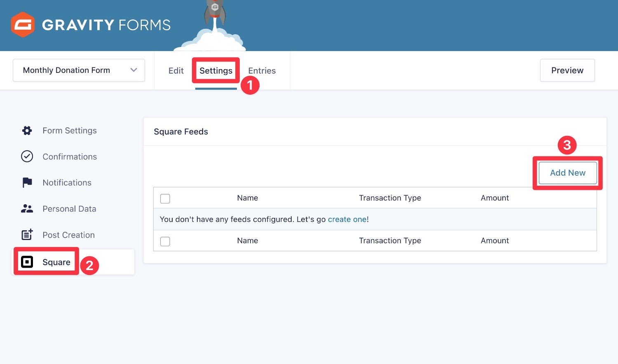Open the Entries tab
The height and width of the screenshot is (364, 618).
coord(262,71)
